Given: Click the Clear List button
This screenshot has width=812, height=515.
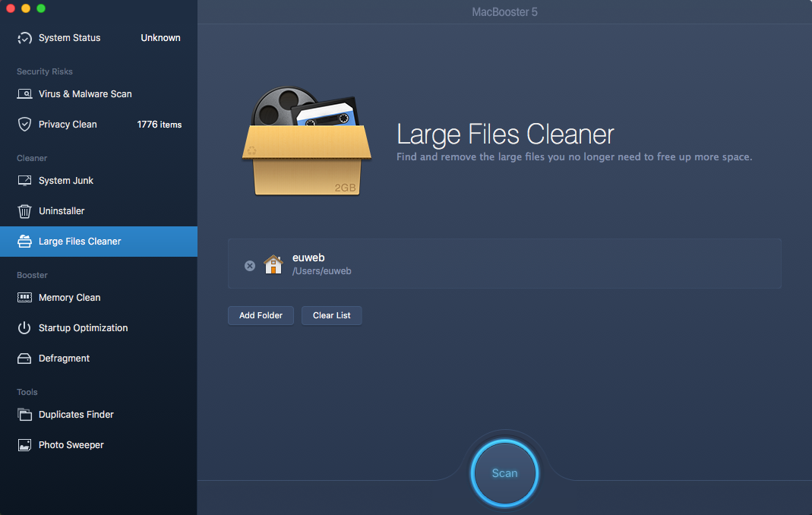Looking at the screenshot, I should (331, 315).
